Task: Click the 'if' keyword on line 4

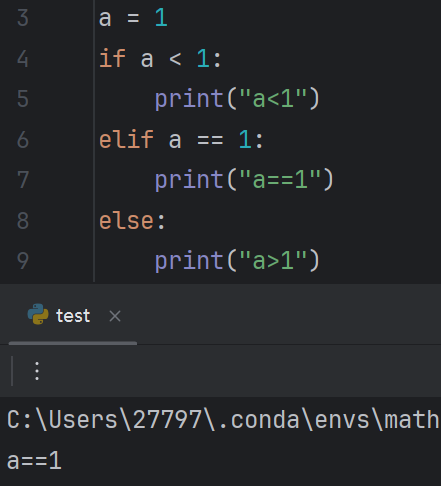Action: pyautogui.click(x=112, y=58)
